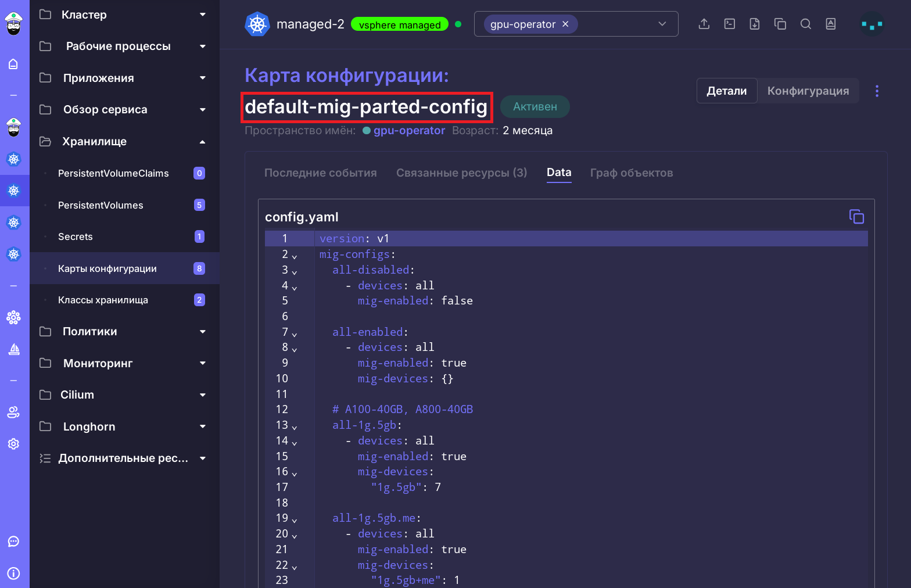Screen dimensions: 911x588
Task: Open the resource search magnifier icon
Action: tap(806, 24)
